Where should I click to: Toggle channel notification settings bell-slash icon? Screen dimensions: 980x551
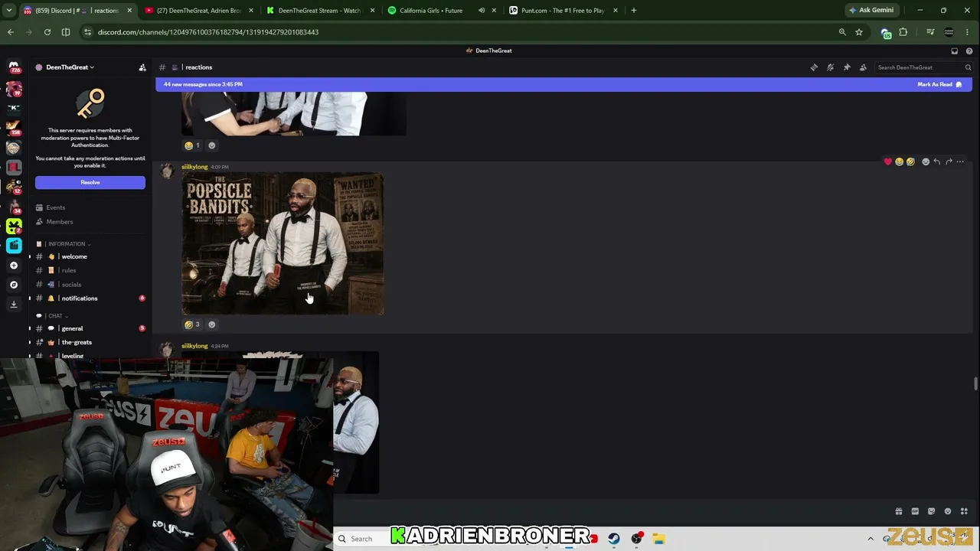[x=830, y=67]
